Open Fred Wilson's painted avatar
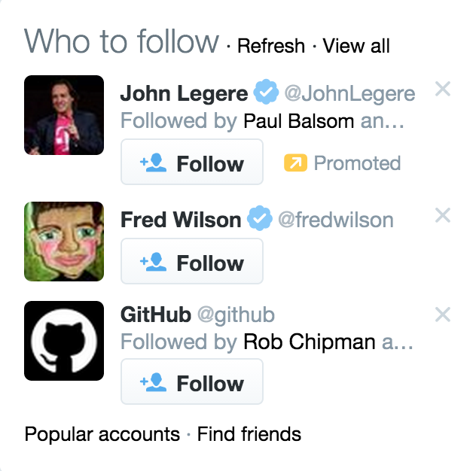Viewport: 476px width, 471px height. 64,242
